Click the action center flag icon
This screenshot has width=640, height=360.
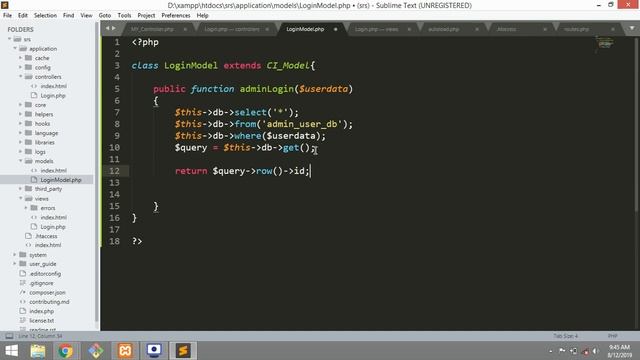coord(562,351)
